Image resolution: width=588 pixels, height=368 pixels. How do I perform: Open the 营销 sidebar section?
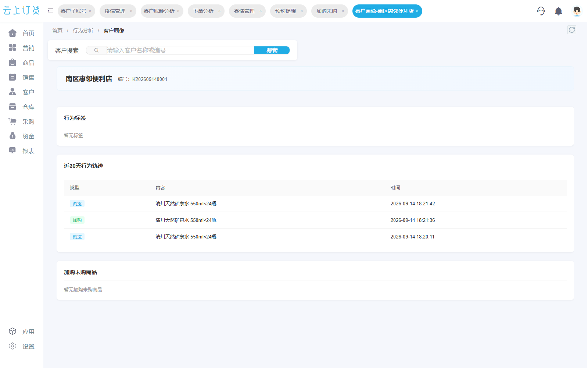[x=21, y=48]
